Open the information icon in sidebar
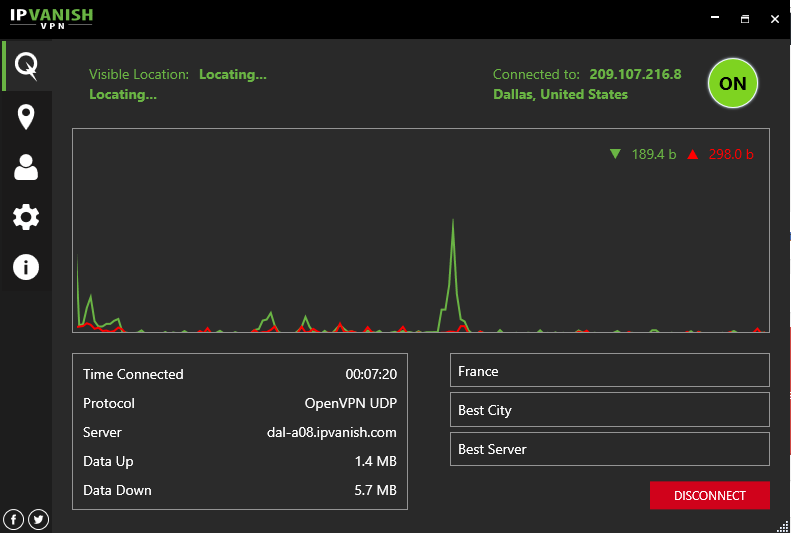This screenshot has height=533, width=791. tap(26, 267)
